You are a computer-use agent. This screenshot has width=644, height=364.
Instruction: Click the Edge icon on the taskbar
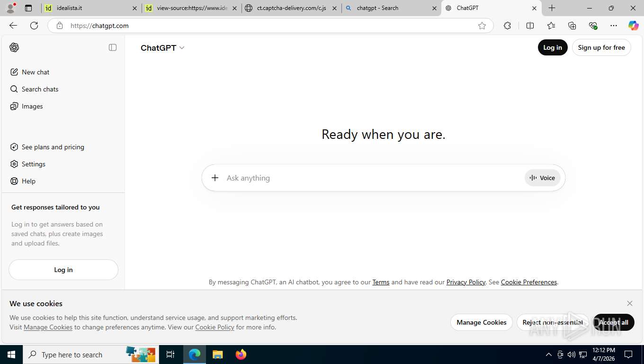[195, 355]
